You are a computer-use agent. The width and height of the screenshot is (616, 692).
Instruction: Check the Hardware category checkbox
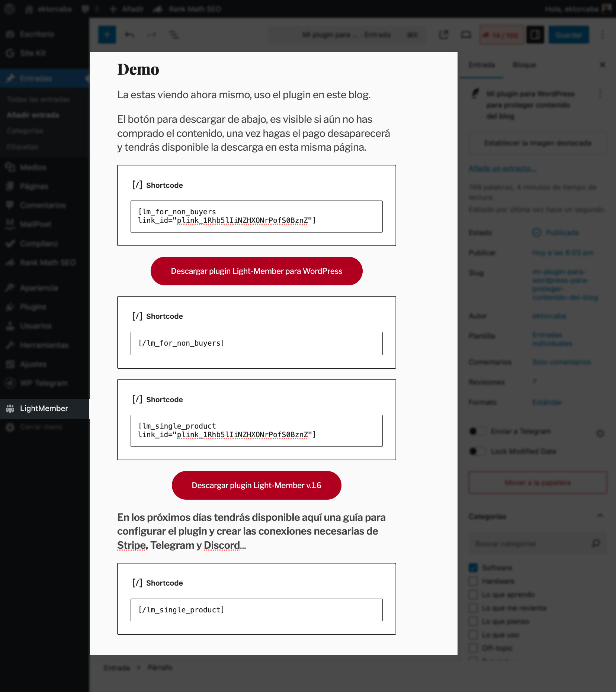(x=473, y=581)
